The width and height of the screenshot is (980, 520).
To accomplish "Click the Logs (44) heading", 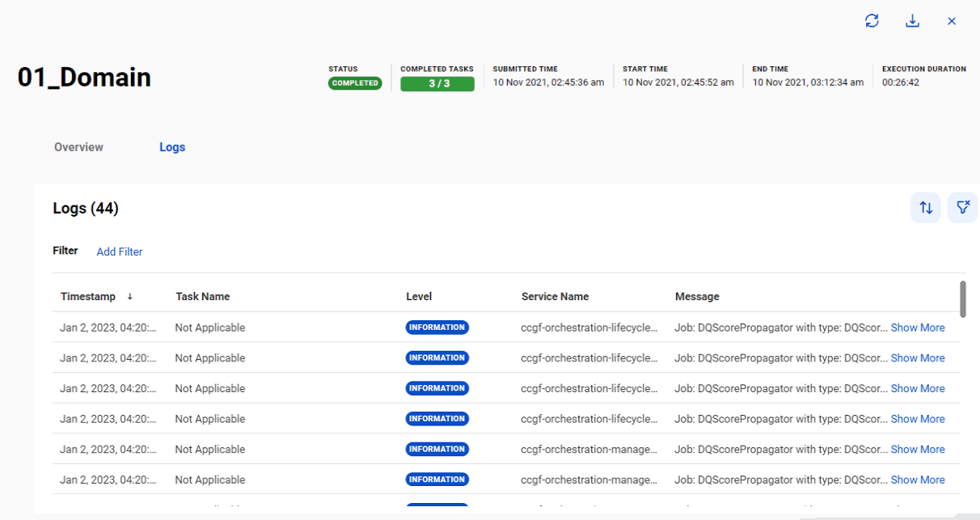I will (86, 208).
